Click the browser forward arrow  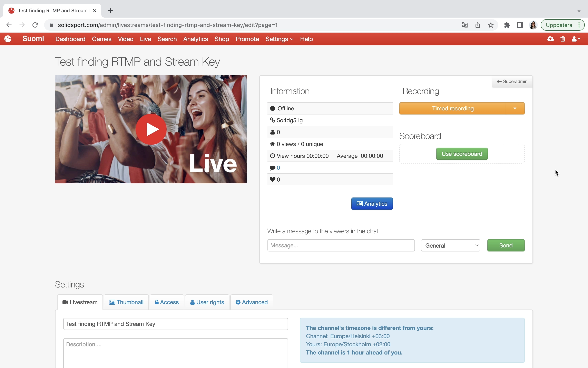tap(22, 25)
